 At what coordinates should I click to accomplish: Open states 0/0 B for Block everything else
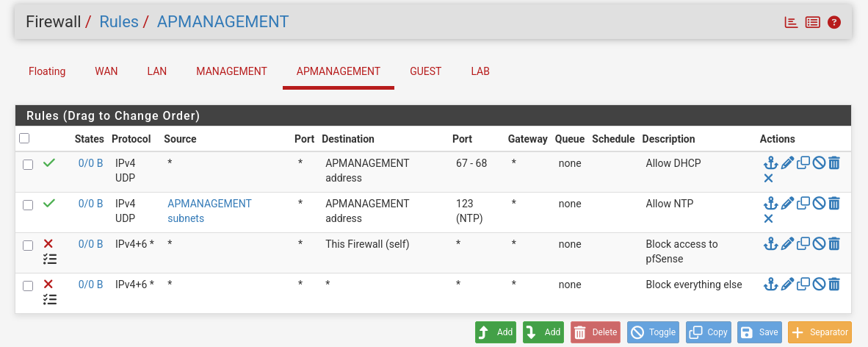coord(91,285)
